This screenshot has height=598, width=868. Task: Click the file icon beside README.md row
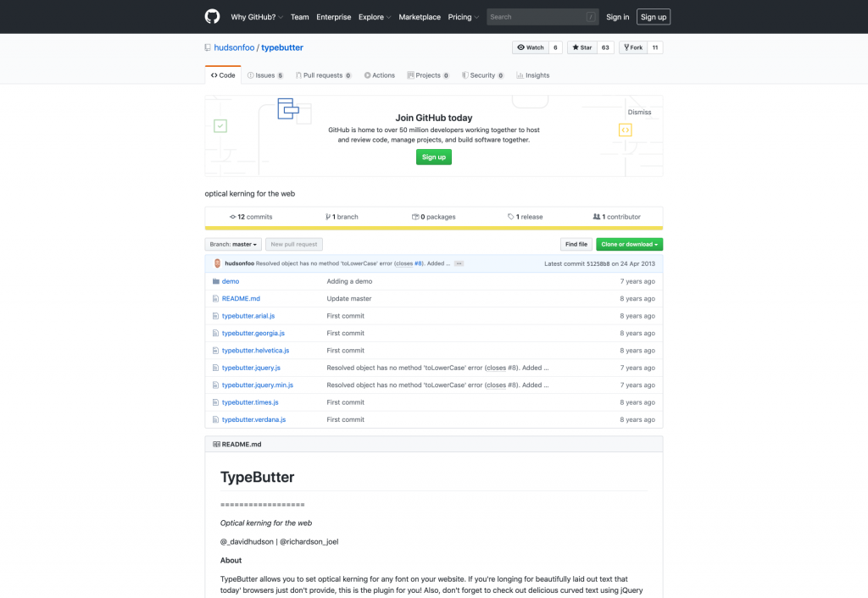215,299
